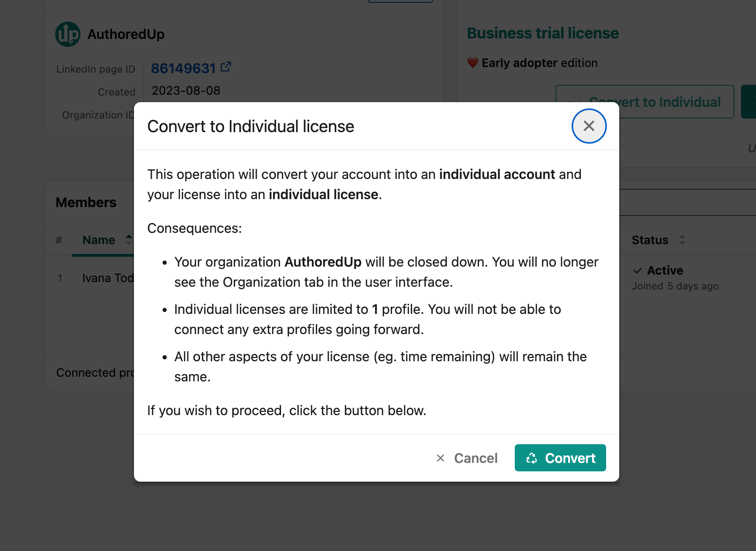The height and width of the screenshot is (551, 756).
Task: Click the AuthoredUp organization name text
Action: tap(126, 34)
